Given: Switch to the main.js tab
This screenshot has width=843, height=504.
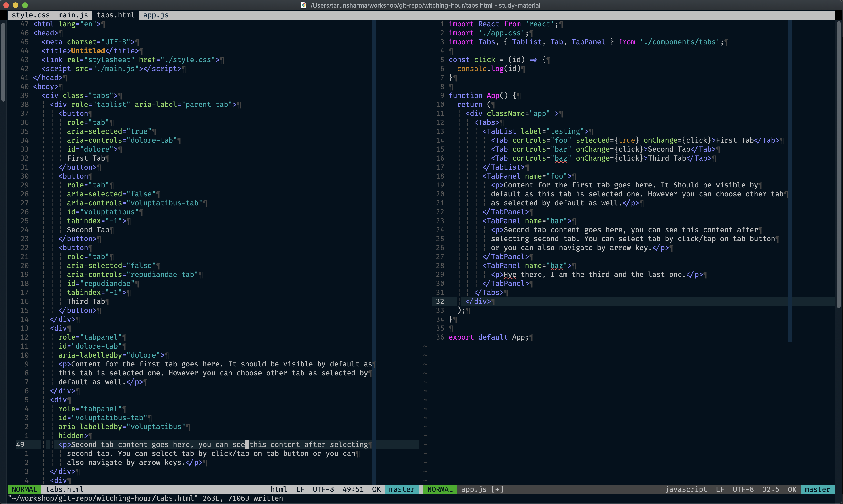Looking at the screenshot, I should pos(73,15).
